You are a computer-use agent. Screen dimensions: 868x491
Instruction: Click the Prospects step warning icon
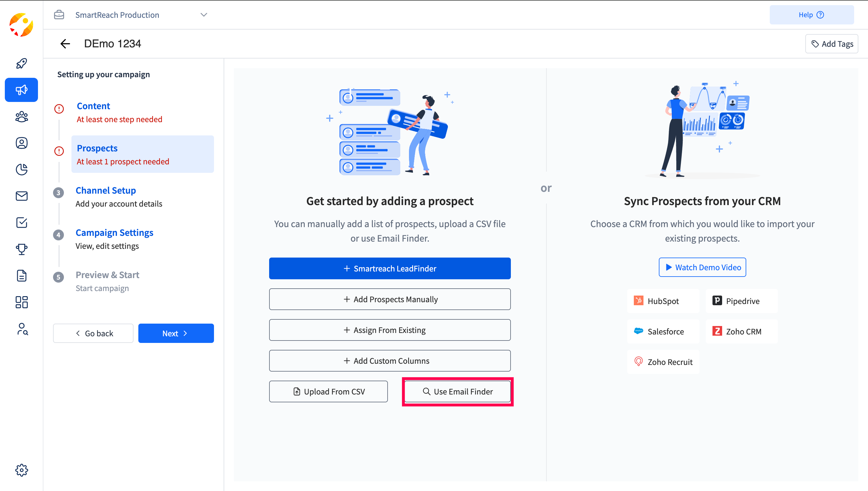(x=59, y=151)
